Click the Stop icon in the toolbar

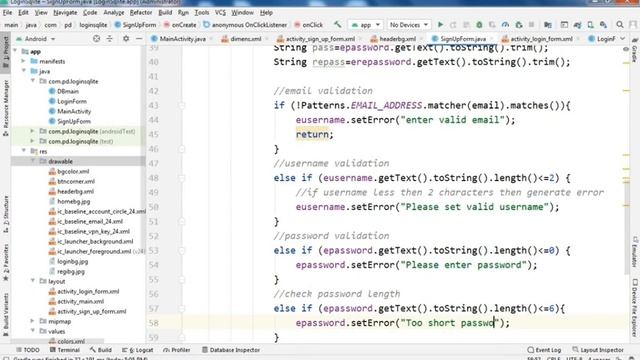[x=531, y=25]
